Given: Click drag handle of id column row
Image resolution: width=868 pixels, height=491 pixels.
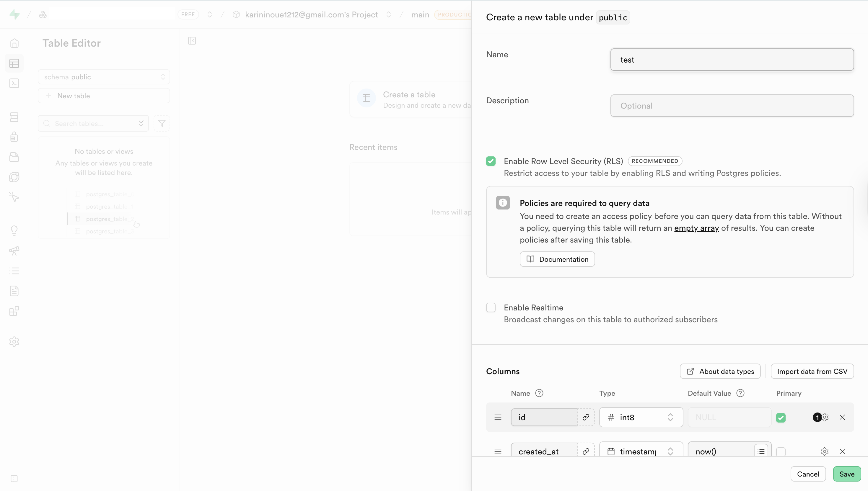Looking at the screenshot, I should click(x=498, y=417).
